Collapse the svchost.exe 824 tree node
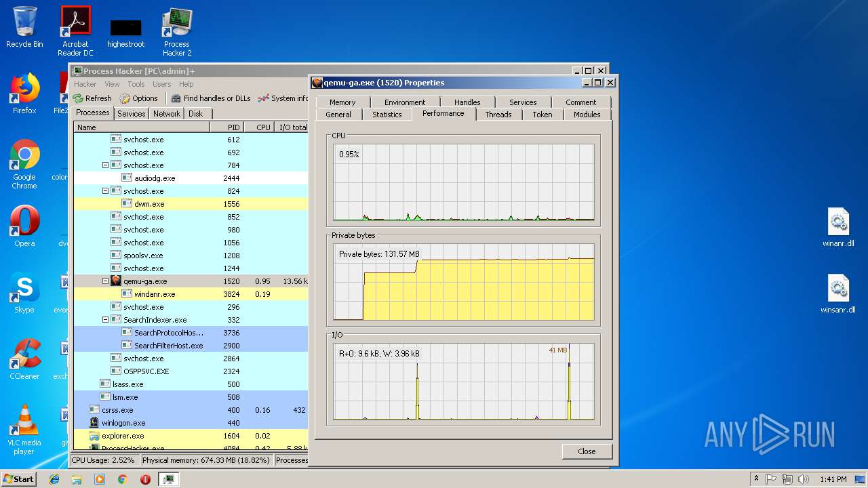The image size is (868, 488). (105, 191)
